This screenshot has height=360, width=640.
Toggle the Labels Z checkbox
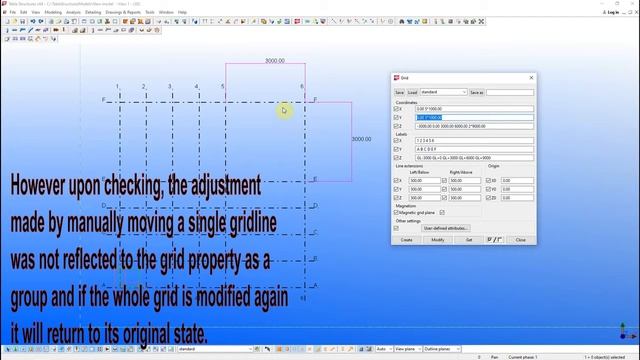[x=396, y=158]
